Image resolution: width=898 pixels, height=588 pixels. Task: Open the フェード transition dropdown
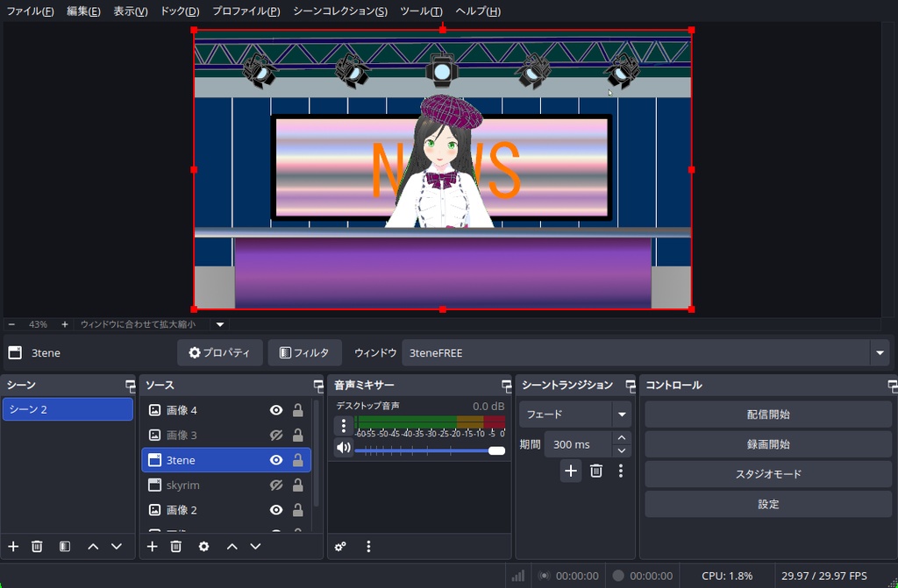point(620,414)
